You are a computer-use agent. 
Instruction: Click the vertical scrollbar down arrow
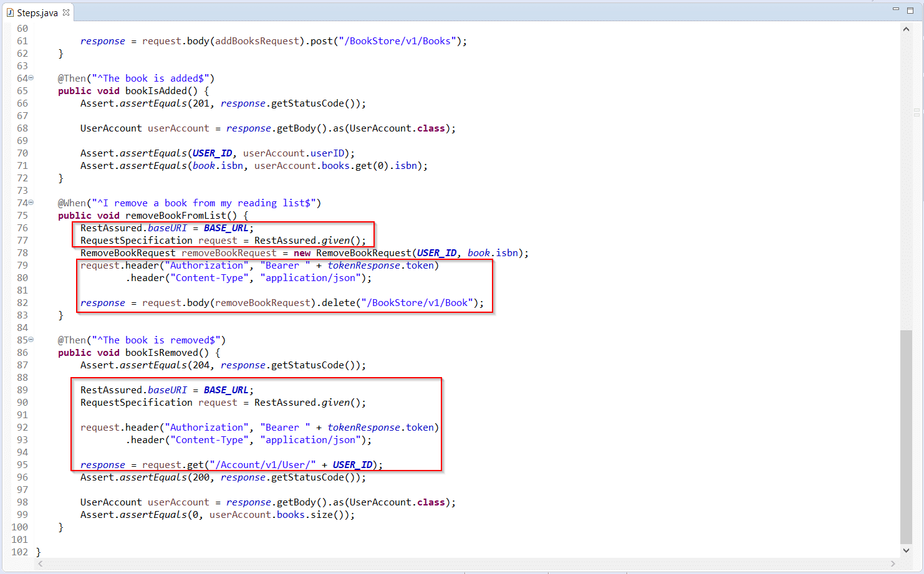pyautogui.click(x=906, y=551)
